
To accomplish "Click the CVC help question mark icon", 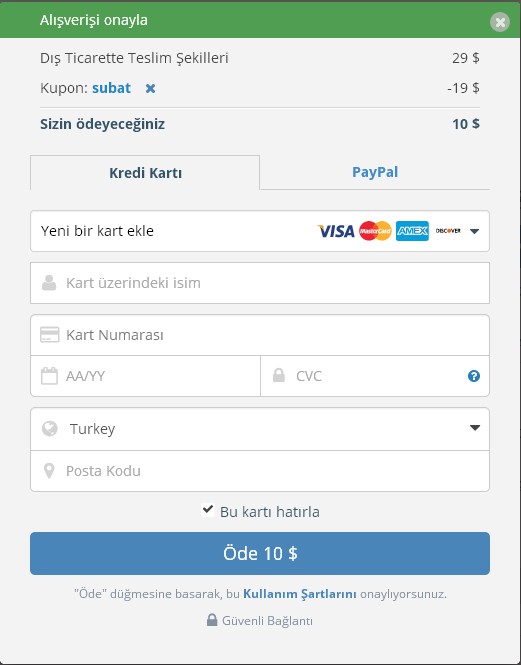I will pyautogui.click(x=473, y=376).
